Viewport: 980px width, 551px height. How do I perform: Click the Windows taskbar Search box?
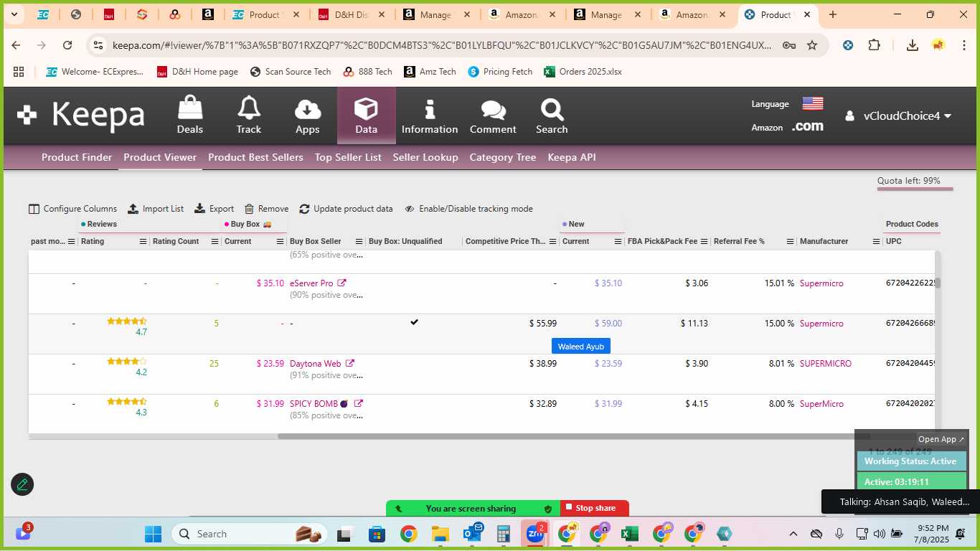click(250, 534)
